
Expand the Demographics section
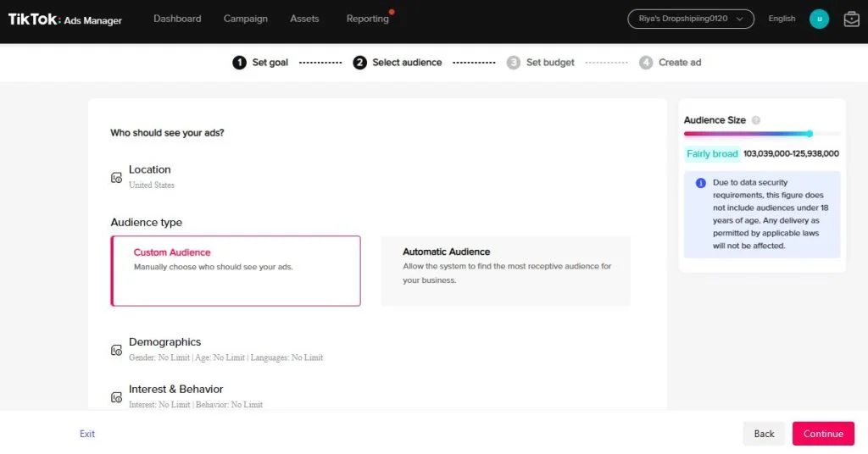click(x=164, y=342)
